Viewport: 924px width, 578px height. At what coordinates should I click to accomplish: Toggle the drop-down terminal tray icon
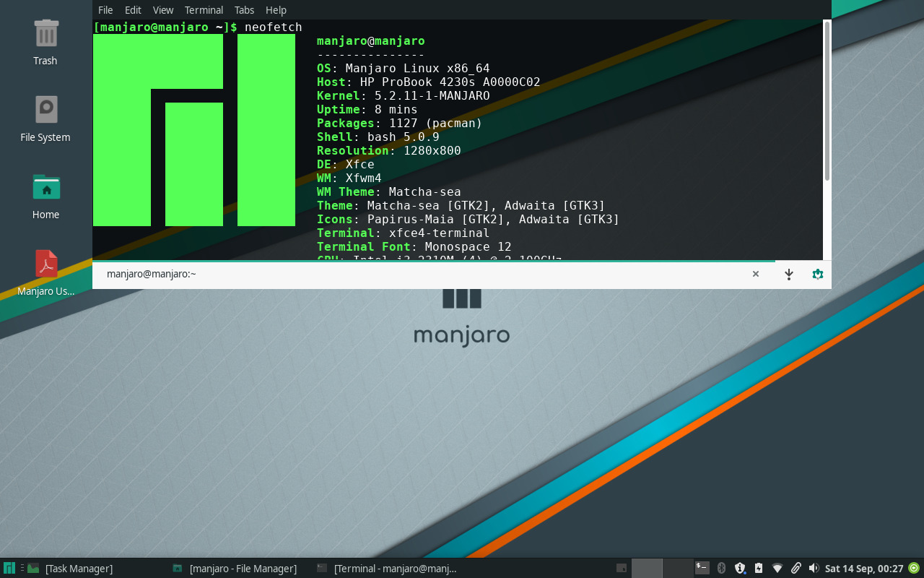tap(702, 568)
